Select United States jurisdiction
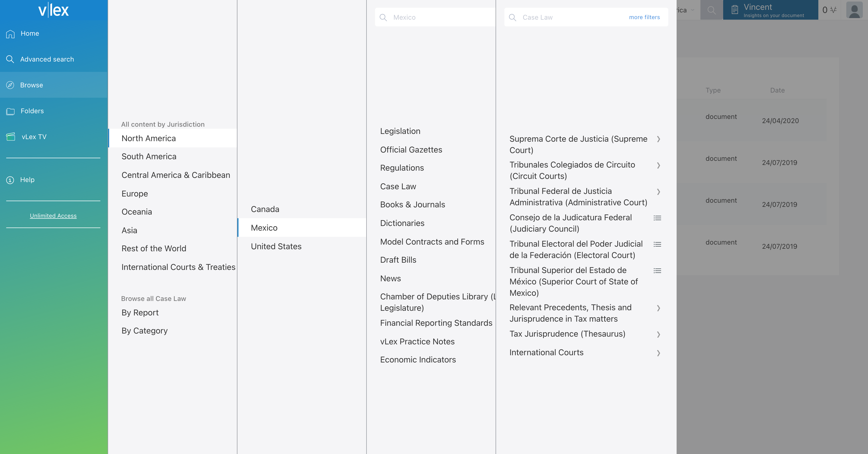 [276, 246]
